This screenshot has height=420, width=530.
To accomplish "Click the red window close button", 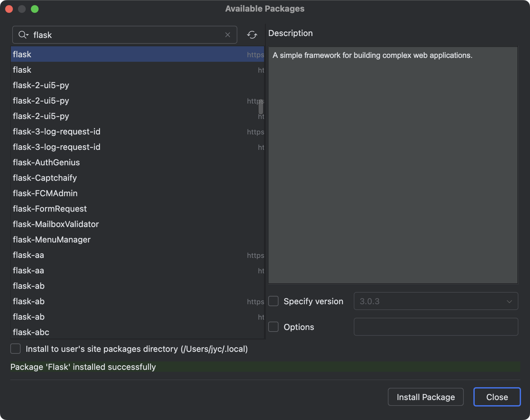I will 9,9.
